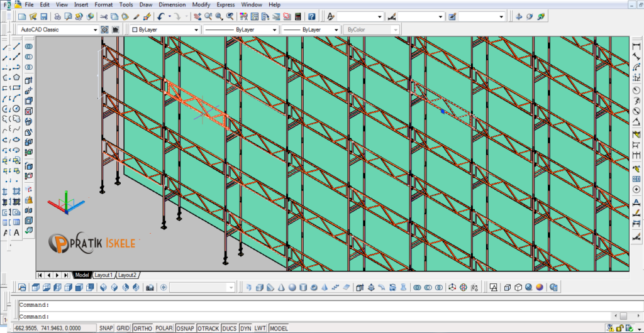
Task: Toggle LWT lineweight display
Action: 260,328
